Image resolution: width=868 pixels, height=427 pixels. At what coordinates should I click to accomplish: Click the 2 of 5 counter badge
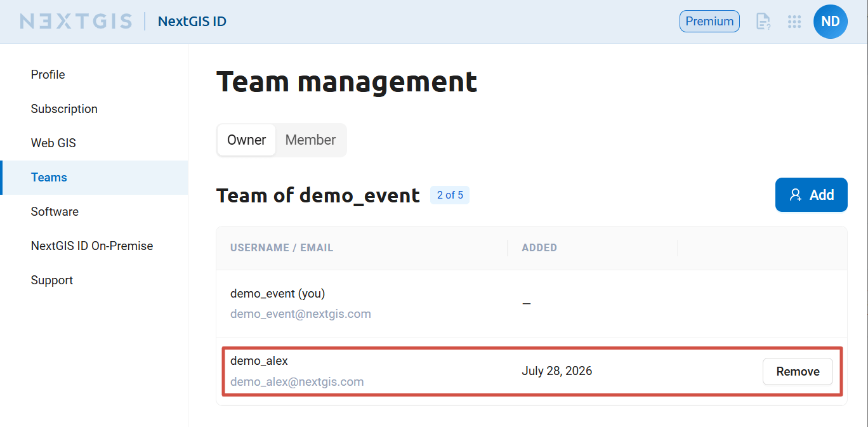click(450, 195)
